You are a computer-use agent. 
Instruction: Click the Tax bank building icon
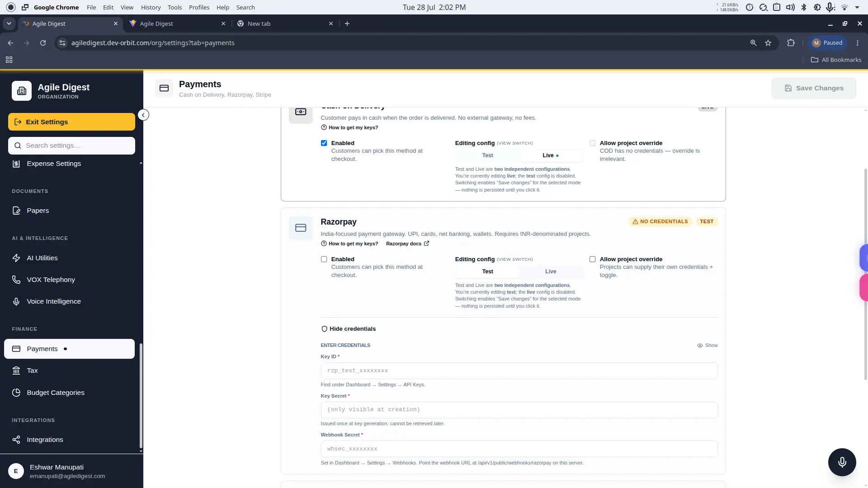coord(16,371)
